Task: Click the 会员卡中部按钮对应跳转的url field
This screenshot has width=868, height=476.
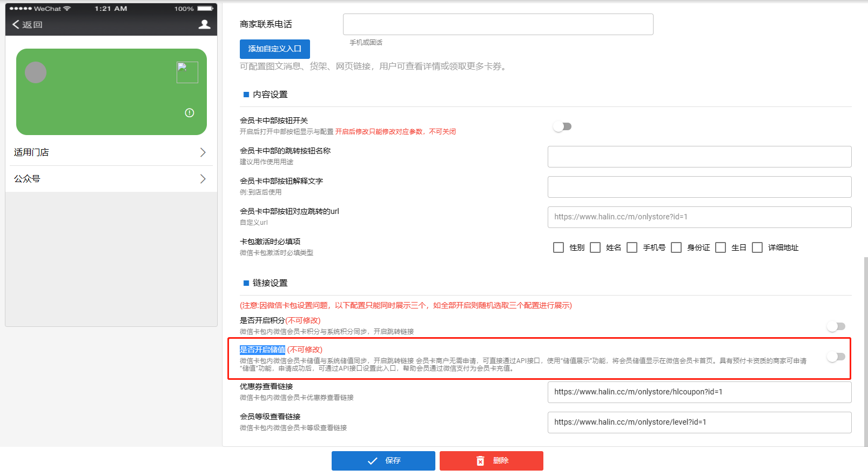Action: [x=699, y=217]
